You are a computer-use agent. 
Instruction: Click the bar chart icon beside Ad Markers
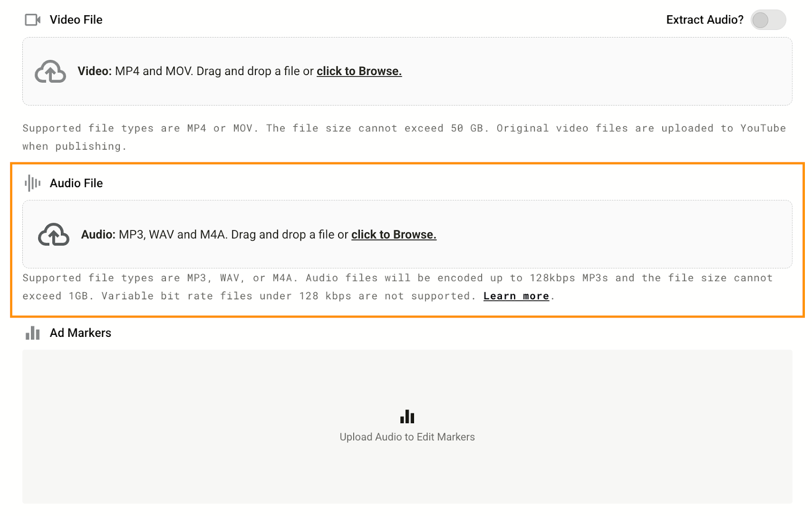[x=32, y=333]
